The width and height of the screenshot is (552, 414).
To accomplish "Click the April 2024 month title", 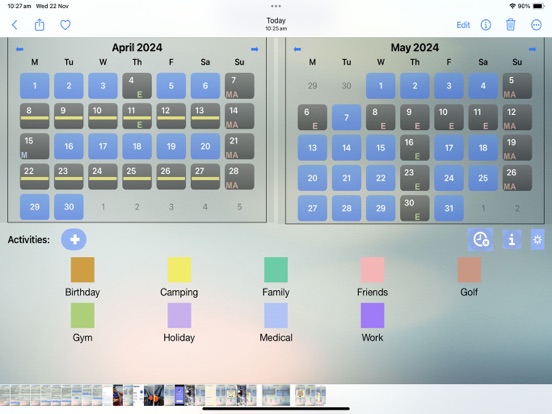I will pos(137,48).
